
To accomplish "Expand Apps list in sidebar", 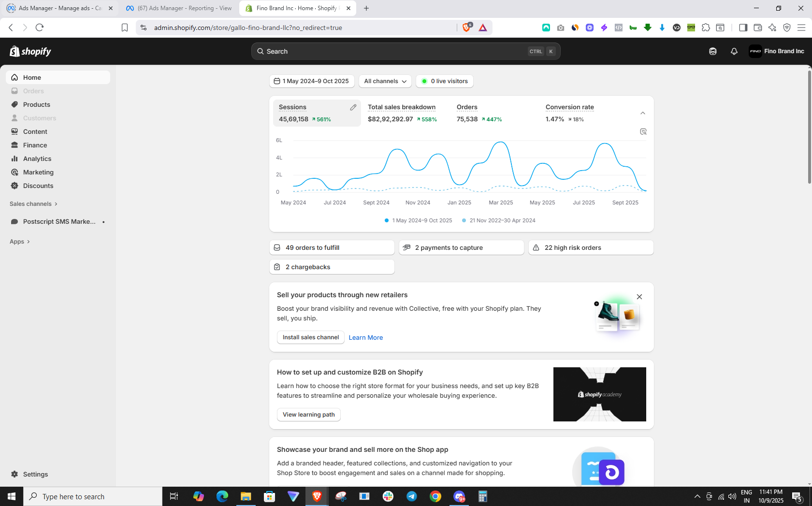I will (x=20, y=242).
